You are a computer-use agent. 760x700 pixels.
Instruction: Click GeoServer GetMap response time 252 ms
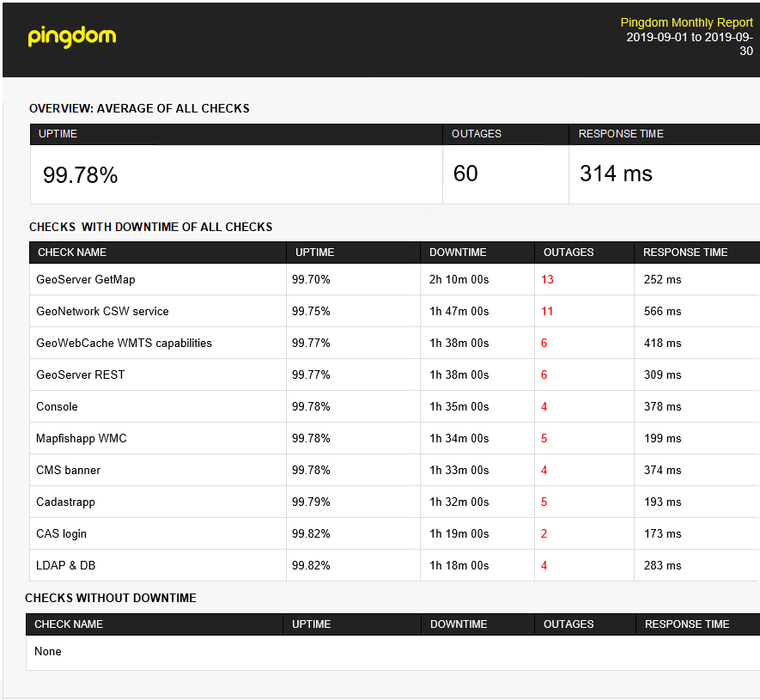point(663,279)
